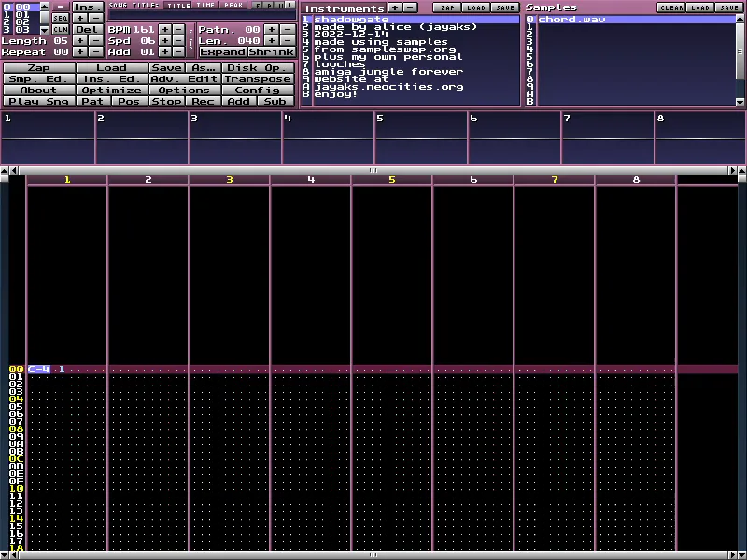This screenshot has height=560, width=747.
Task: Decrease the pattern Len. value
Action: (x=288, y=40)
